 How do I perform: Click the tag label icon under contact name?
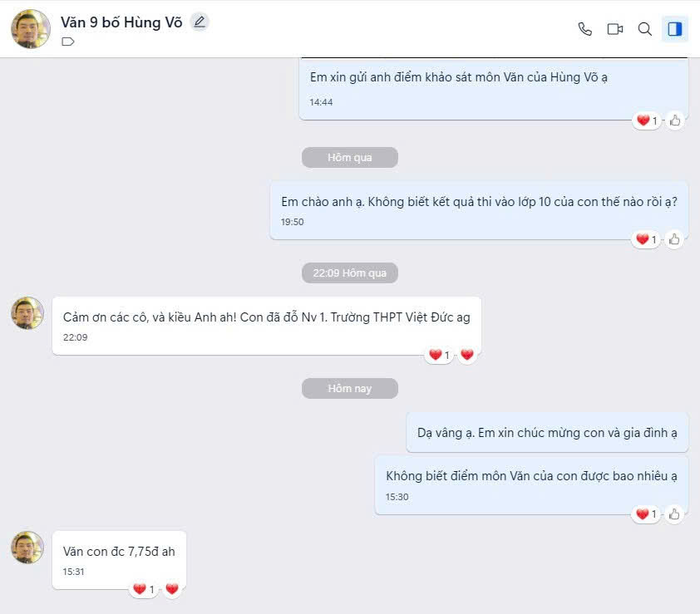click(x=68, y=42)
